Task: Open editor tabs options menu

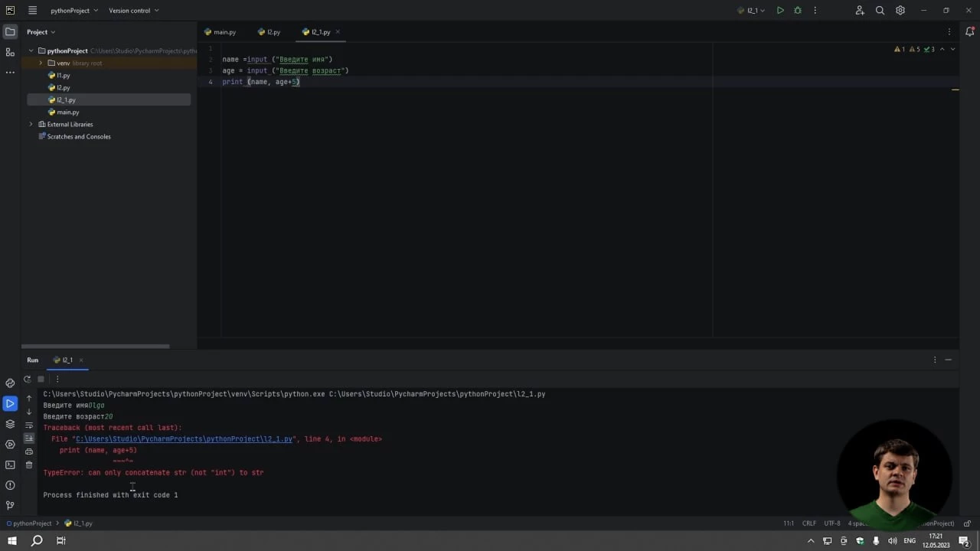Action: tap(949, 31)
